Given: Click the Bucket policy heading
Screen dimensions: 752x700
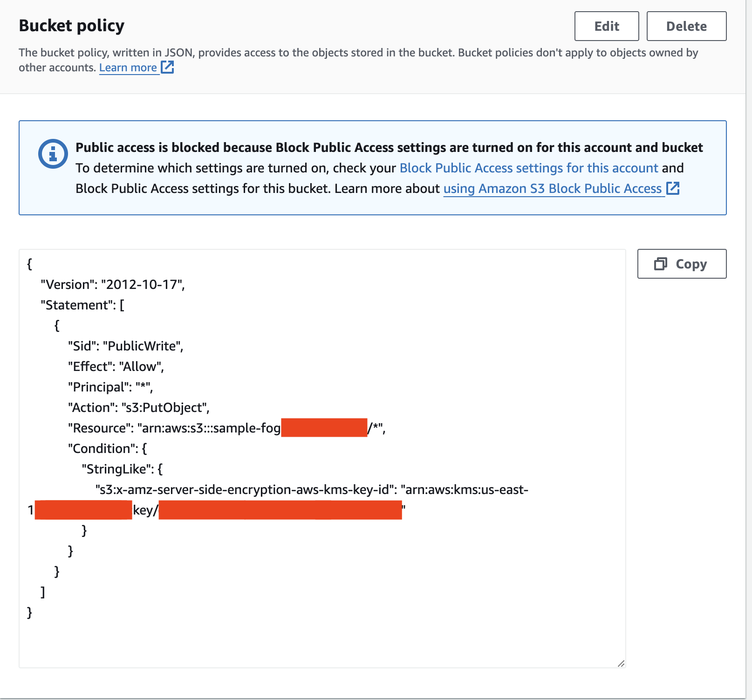Looking at the screenshot, I should pyautogui.click(x=71, y=26).
